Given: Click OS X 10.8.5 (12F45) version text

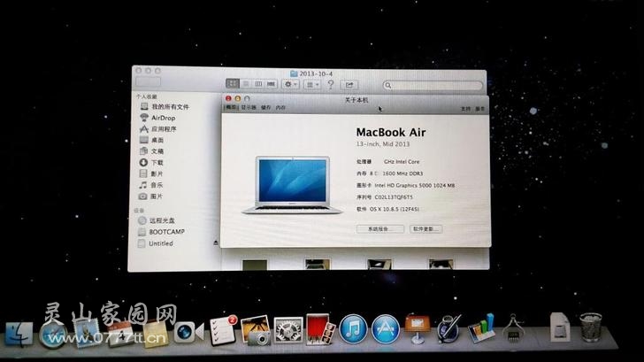Looking at the screenshot, I should click(x=395, y=209).
